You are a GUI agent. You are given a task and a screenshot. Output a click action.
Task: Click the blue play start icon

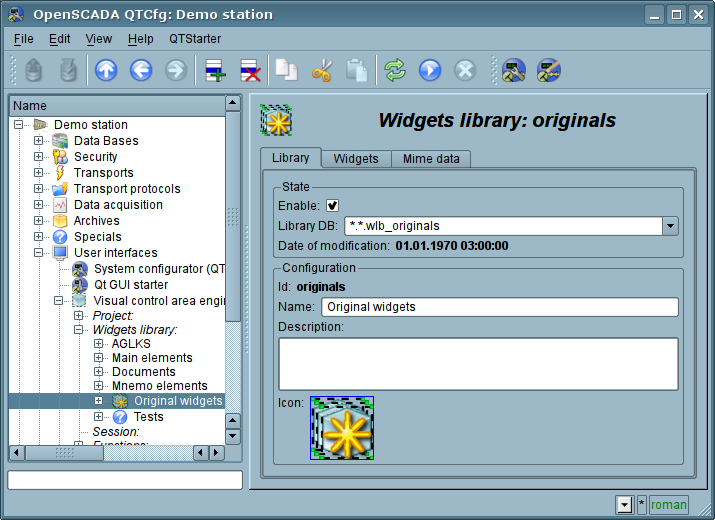click(430, 70)
